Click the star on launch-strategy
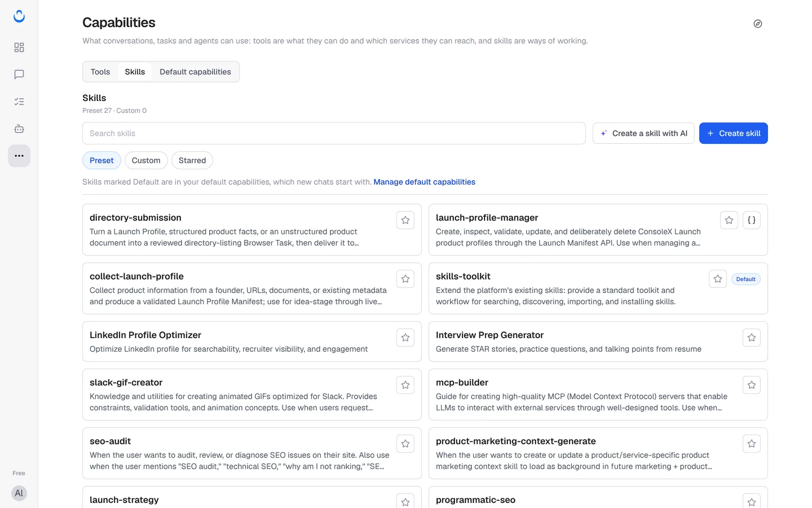 point(405,501)
